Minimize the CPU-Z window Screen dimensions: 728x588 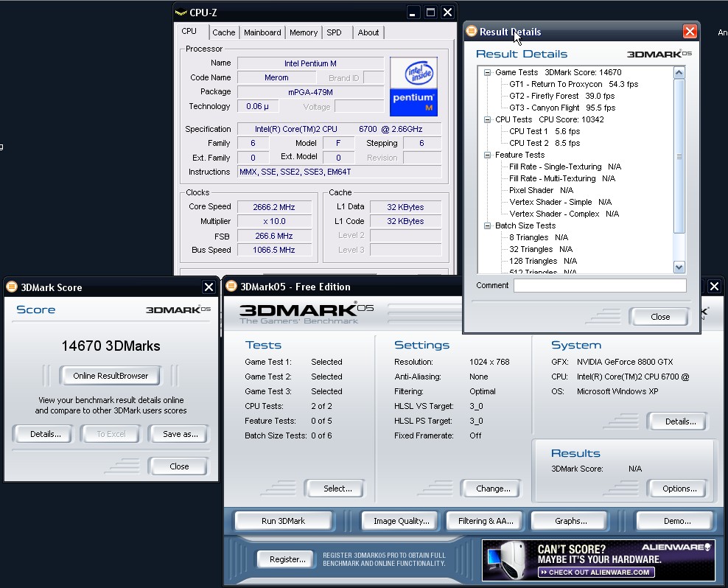(413, 13)
